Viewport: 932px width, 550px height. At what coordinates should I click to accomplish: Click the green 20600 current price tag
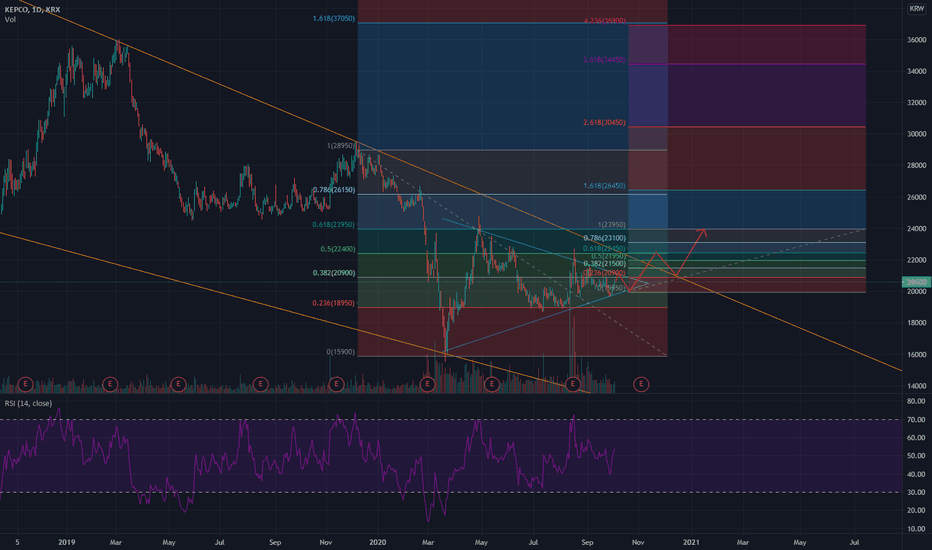pyautogui.click(x=916, y=282)
